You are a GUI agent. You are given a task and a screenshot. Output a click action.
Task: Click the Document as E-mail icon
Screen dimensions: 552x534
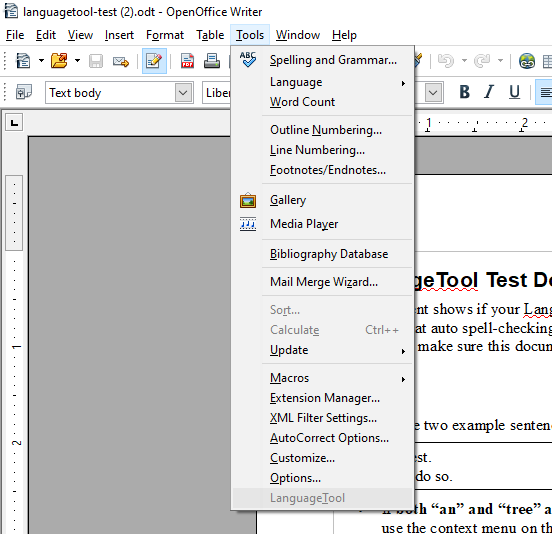(121, 62)
